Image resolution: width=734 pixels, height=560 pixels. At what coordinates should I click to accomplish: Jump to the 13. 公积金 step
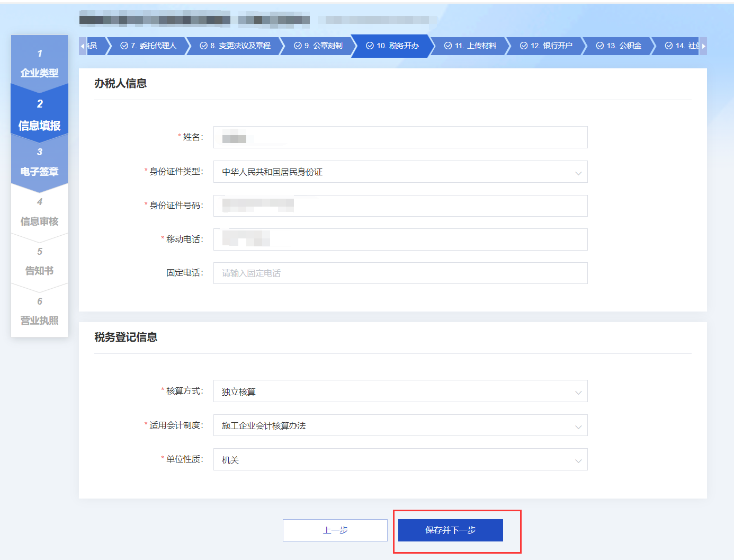click(x=619, y=46)
